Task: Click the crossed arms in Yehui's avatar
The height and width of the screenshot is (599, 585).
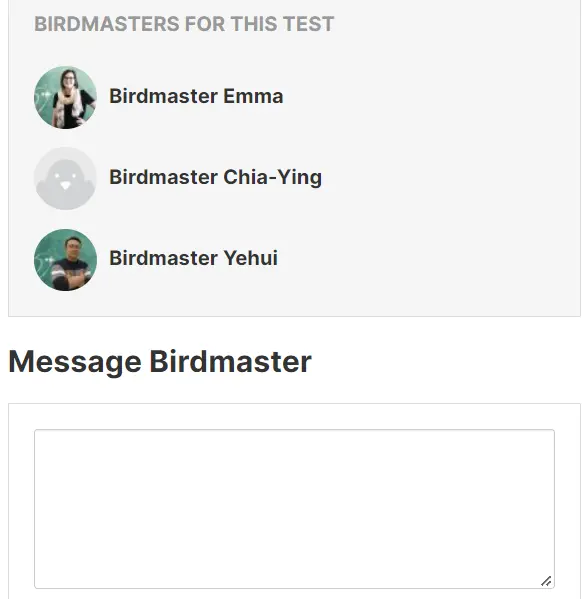Action: click(71, 275)
